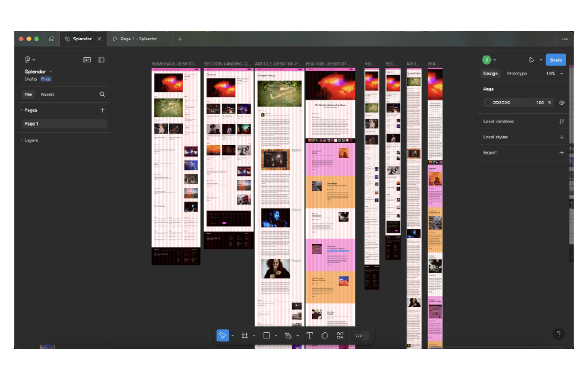Open the file search icon in the sidebar
Image resolution: width=588 pixels, height=380 pixels.
(x=102, y=94)
